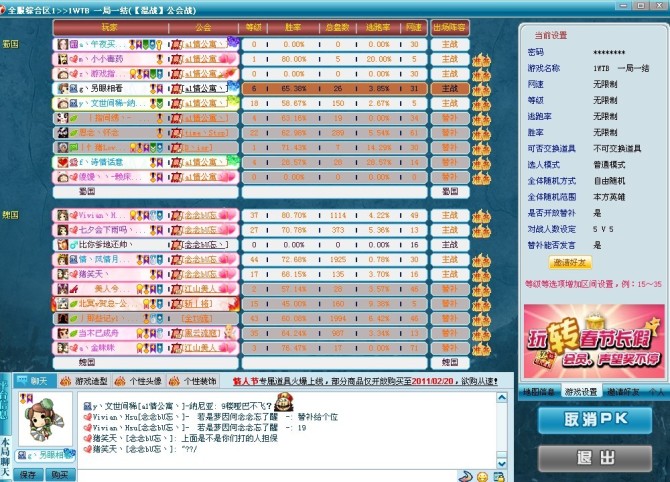Click the guild emblem next to 比你爹地还帅
This screenshot has height=482, width=670.
176,245
